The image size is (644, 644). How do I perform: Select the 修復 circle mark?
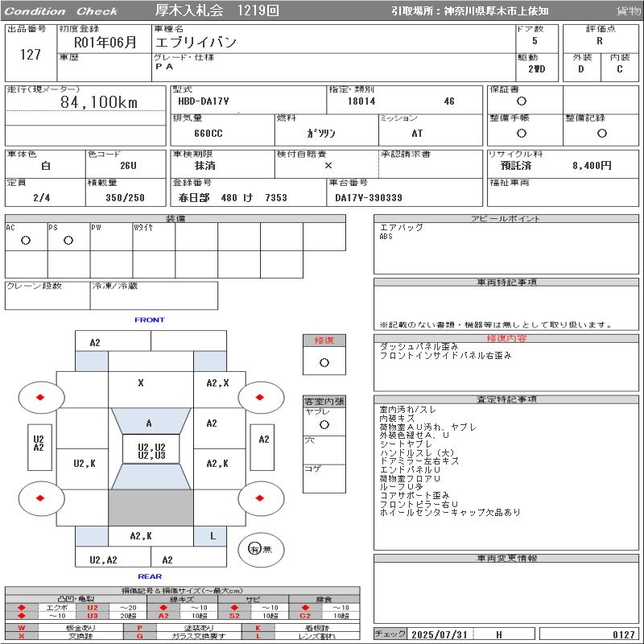coord(324,363)
